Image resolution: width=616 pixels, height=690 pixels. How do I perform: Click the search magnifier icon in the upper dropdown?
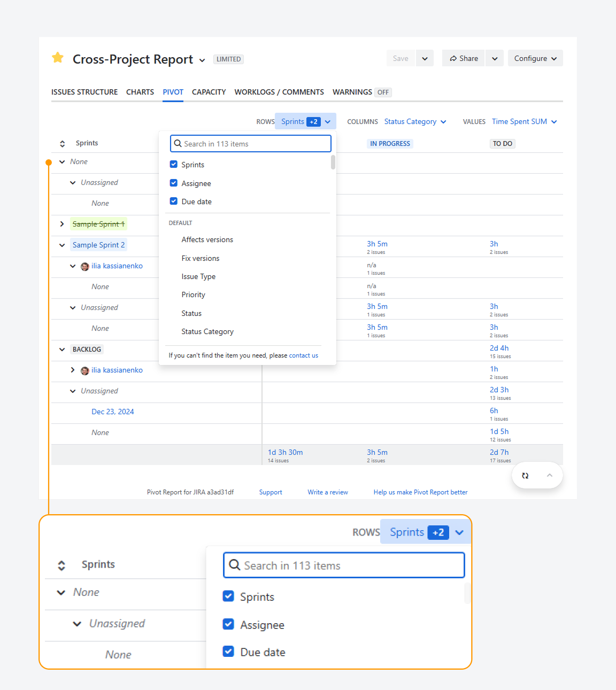coord(178,143)
